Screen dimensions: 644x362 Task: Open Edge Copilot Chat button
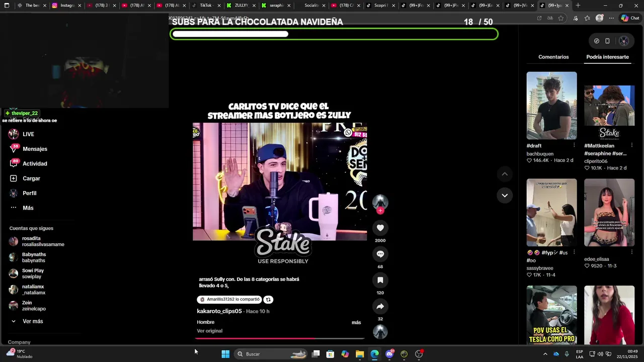pyautogui.click(x=630, y=18)
